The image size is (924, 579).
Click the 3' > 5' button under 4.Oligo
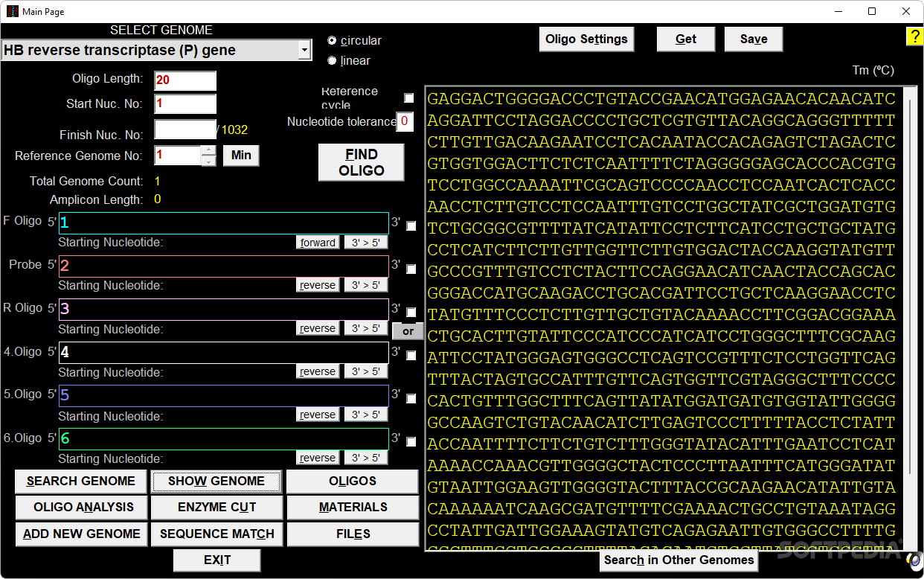tap(366, 371)
